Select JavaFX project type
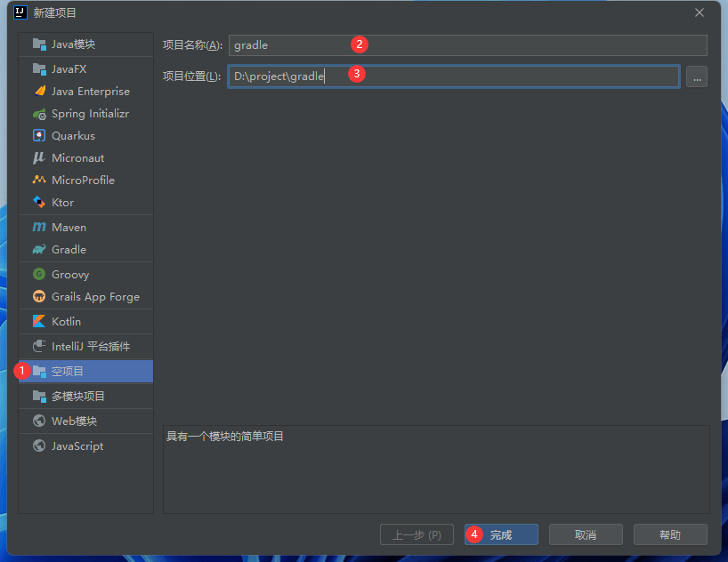 point(86,69)
